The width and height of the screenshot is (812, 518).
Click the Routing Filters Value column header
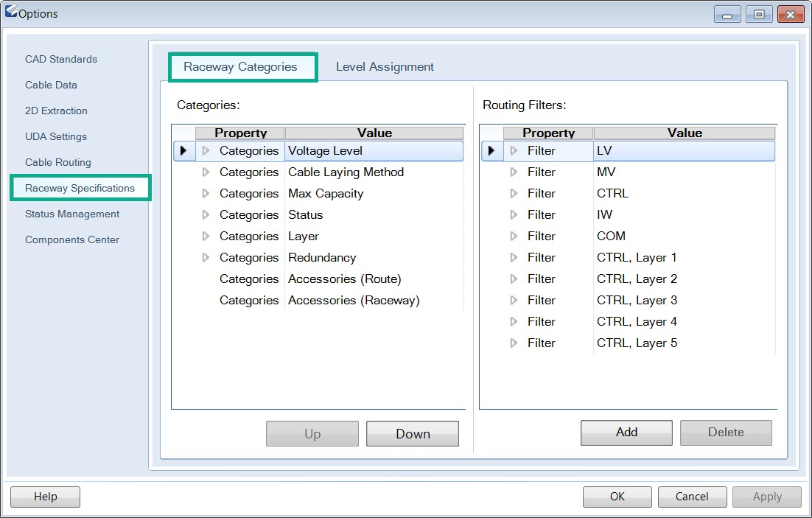point(685,133)
